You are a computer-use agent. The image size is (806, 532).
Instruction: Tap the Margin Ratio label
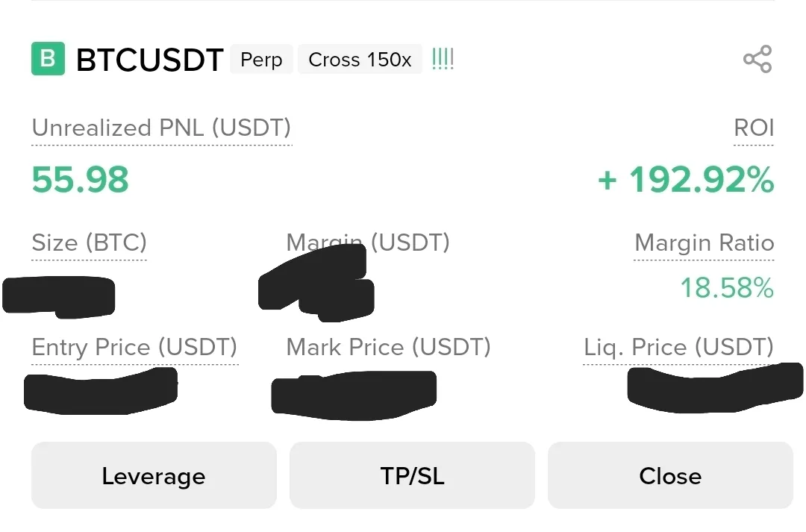[x=704, y=242]
